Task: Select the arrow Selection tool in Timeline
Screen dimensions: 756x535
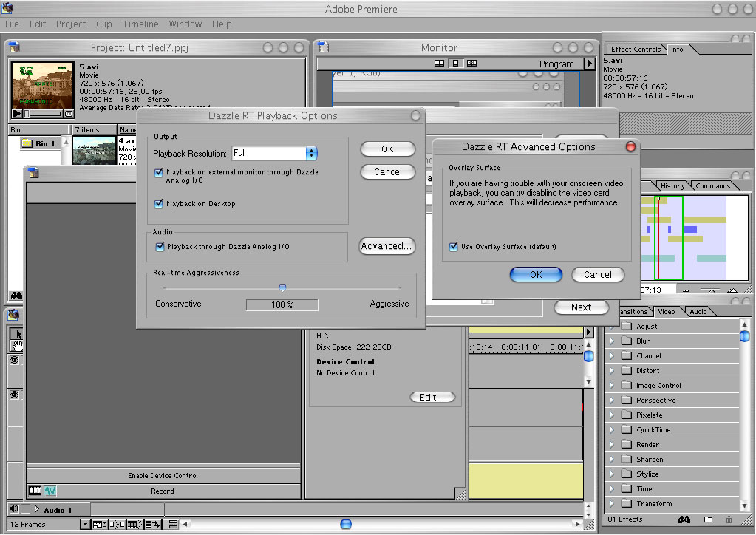Action: pyautogui.click(x=17, y=333)
